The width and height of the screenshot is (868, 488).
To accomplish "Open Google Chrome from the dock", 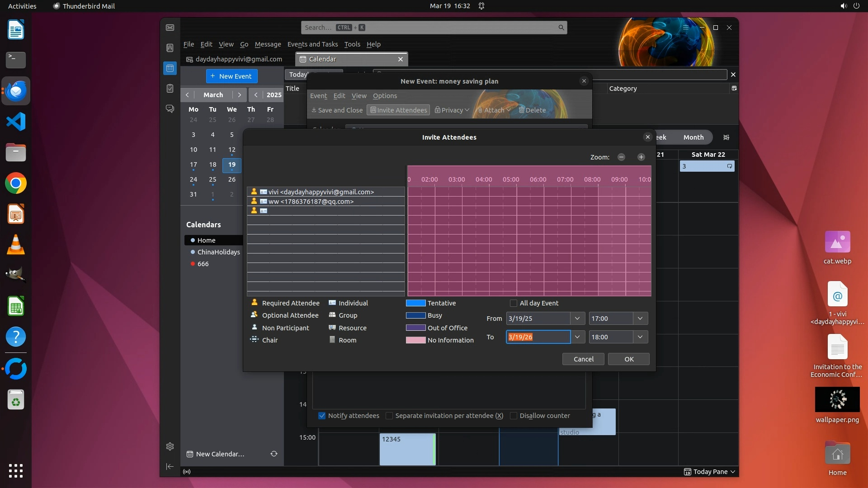I will (16, 183).
